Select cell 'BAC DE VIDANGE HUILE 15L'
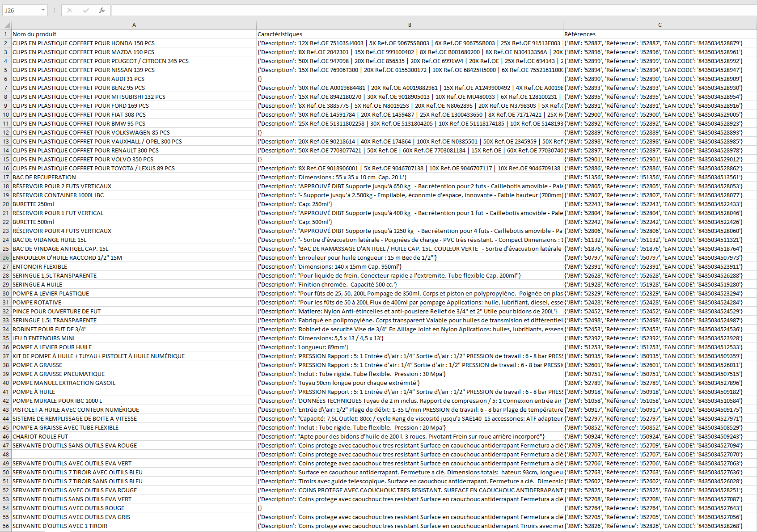The height and width of the screenshot is (532, 757). point(134,240)
